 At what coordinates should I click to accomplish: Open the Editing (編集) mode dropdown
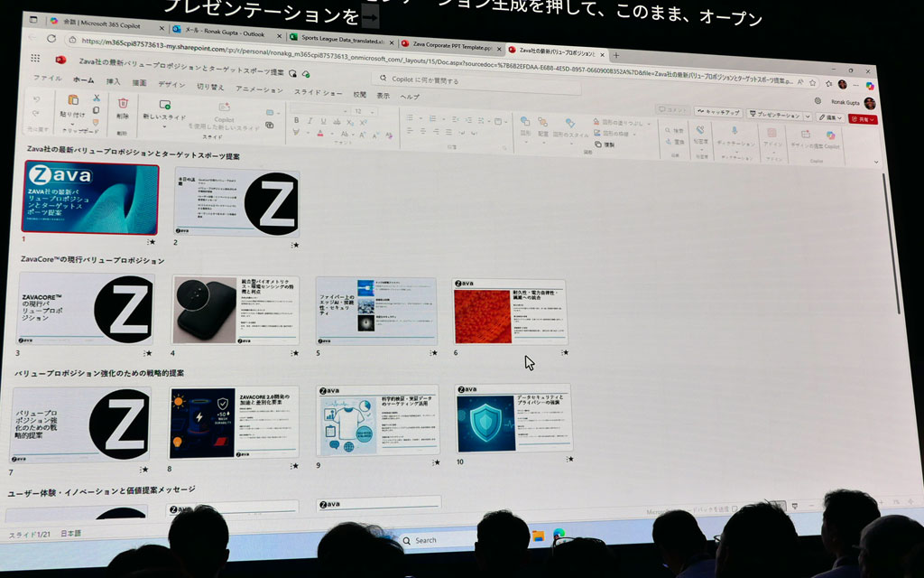(x=830, y=117)
